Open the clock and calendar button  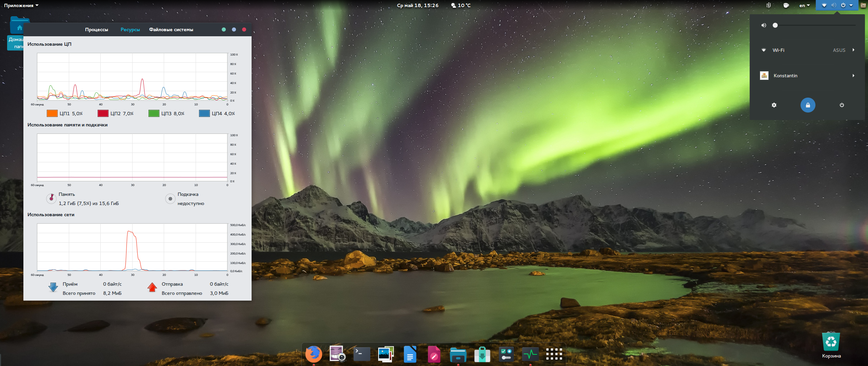(417, 5)
